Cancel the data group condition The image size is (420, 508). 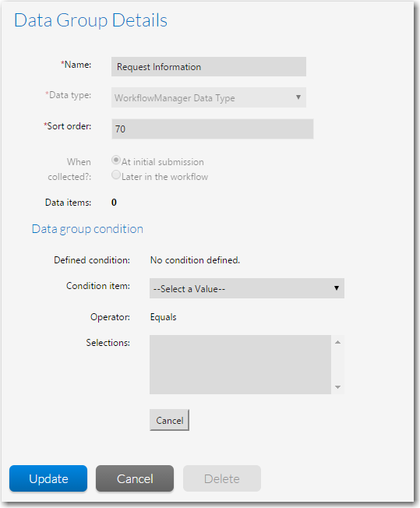click(x=170, y=420)
